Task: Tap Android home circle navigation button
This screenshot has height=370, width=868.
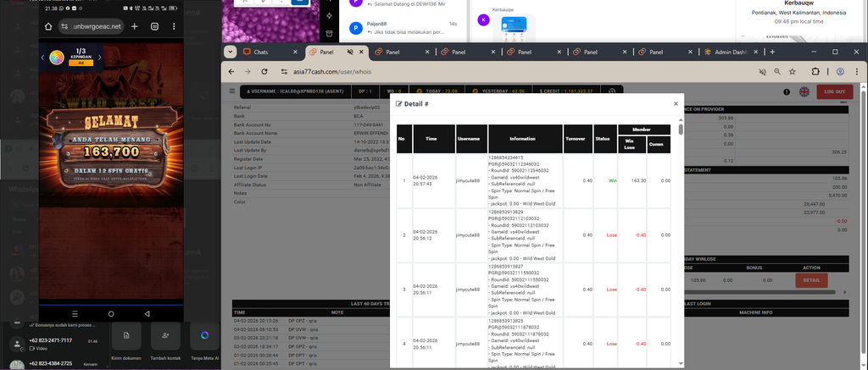Action: point(111,313)
